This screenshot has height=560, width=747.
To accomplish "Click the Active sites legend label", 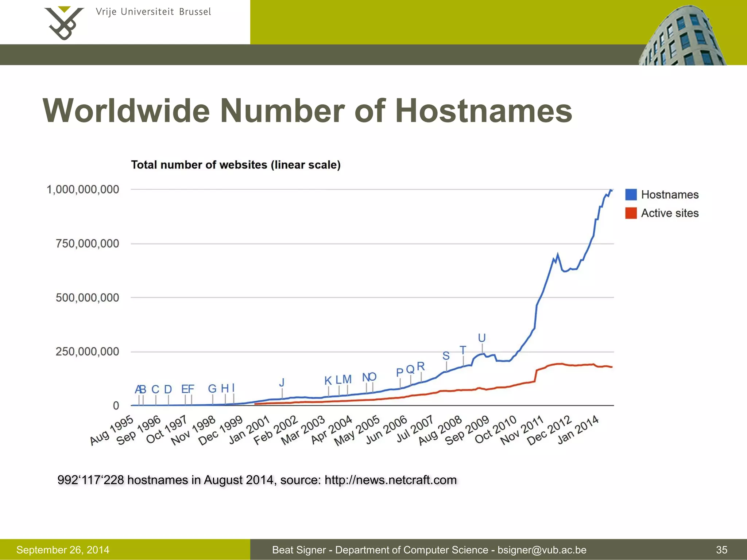I will [670, 213].
